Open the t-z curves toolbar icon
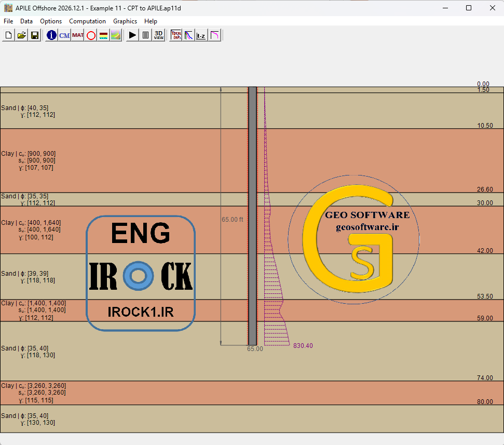 pos(201,35)
